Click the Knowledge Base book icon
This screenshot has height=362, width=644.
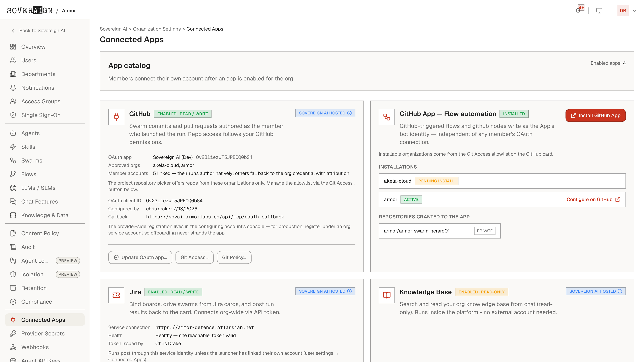[386, 295]
